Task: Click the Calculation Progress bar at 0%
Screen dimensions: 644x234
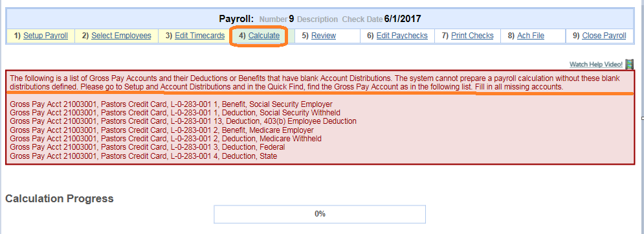Action: 320,214
